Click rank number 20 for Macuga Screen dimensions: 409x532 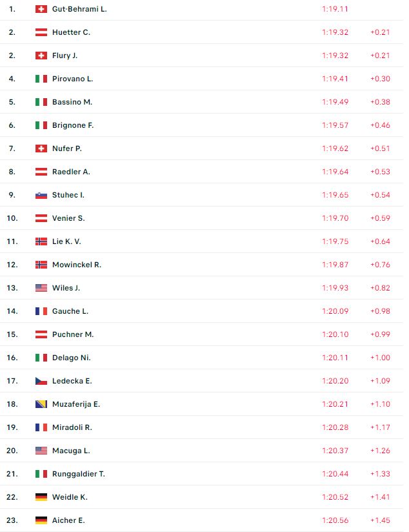coord(12,451)
